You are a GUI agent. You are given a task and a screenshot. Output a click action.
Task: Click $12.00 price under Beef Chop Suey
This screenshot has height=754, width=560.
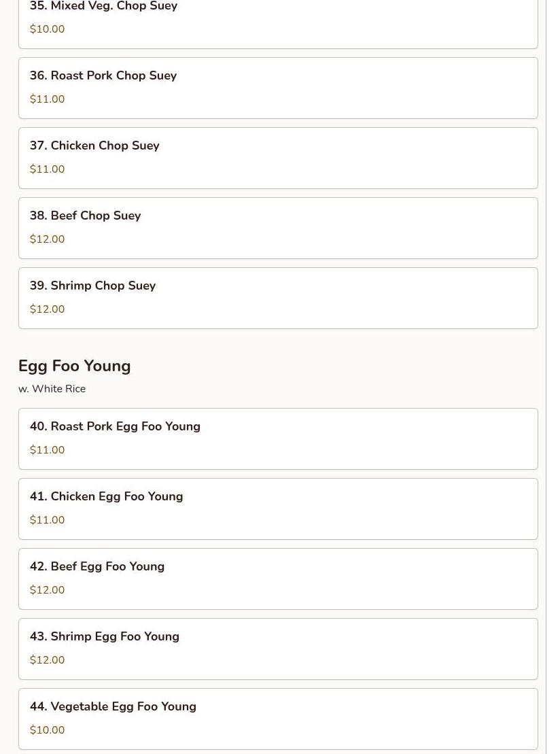(48, 239)
